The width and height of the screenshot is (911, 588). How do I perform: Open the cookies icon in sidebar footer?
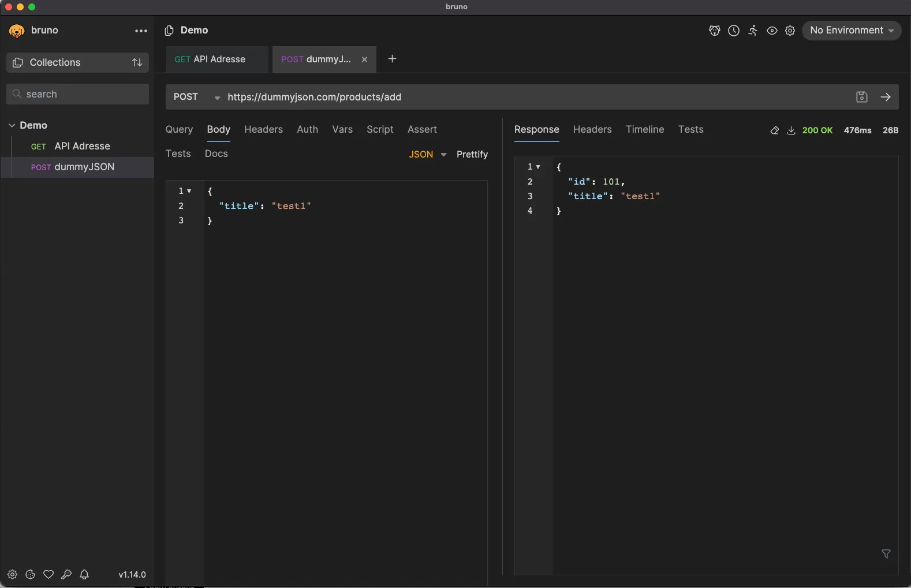click(31, 575)
